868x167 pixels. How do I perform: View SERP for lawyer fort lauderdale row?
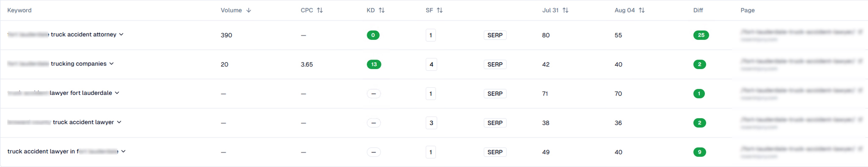[495, 94]
